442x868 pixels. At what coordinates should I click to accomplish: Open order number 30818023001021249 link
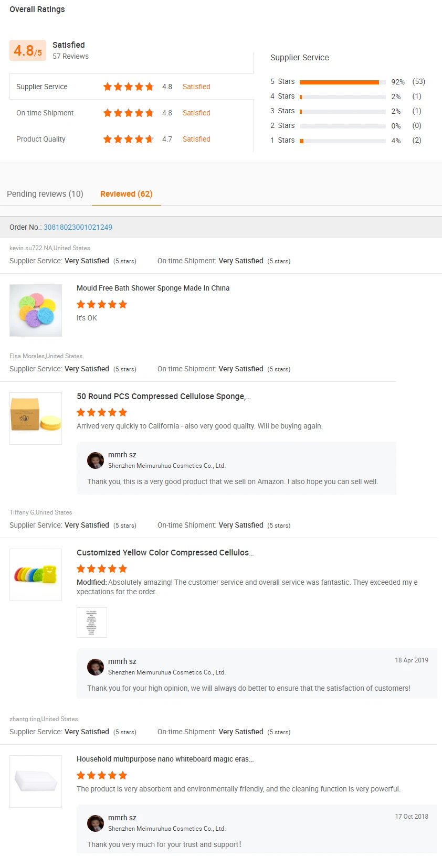[x=78, y=227]
